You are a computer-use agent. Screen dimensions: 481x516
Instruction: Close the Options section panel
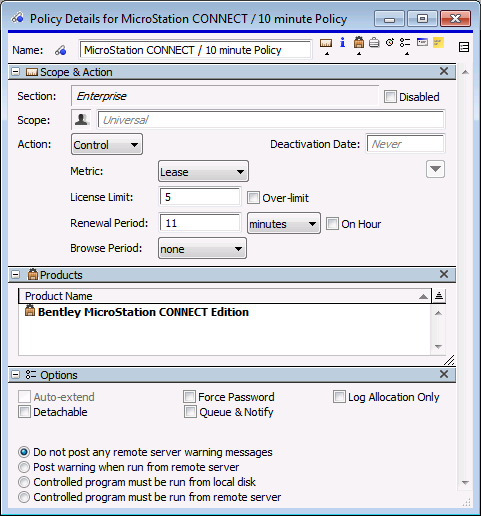pyautogui.click(x=444, y=374)
